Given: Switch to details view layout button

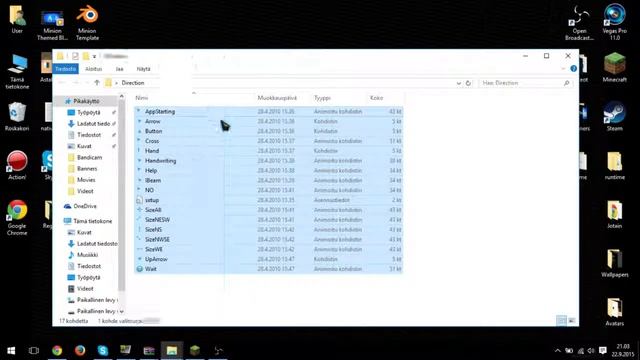Looking at the screenshot, I should [562, 321].
